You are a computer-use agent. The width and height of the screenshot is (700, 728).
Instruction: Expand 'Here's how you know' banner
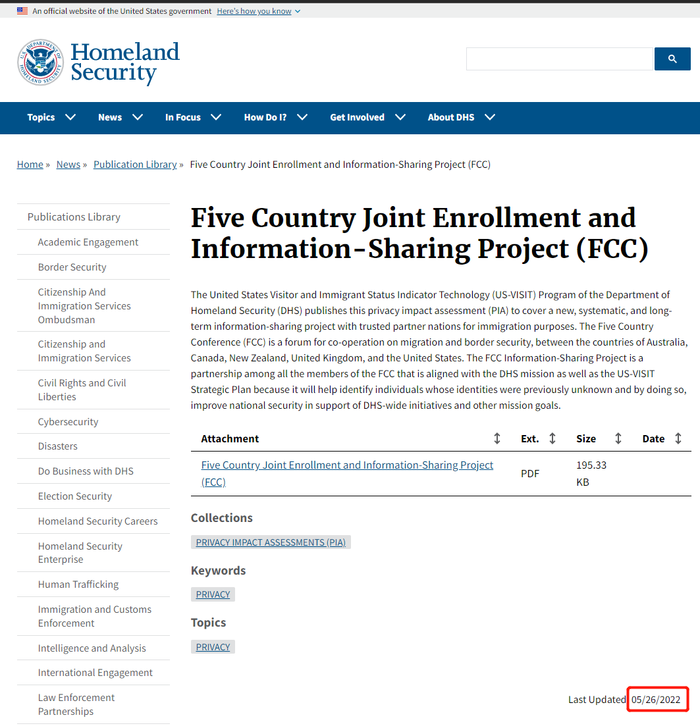(259, 11)
